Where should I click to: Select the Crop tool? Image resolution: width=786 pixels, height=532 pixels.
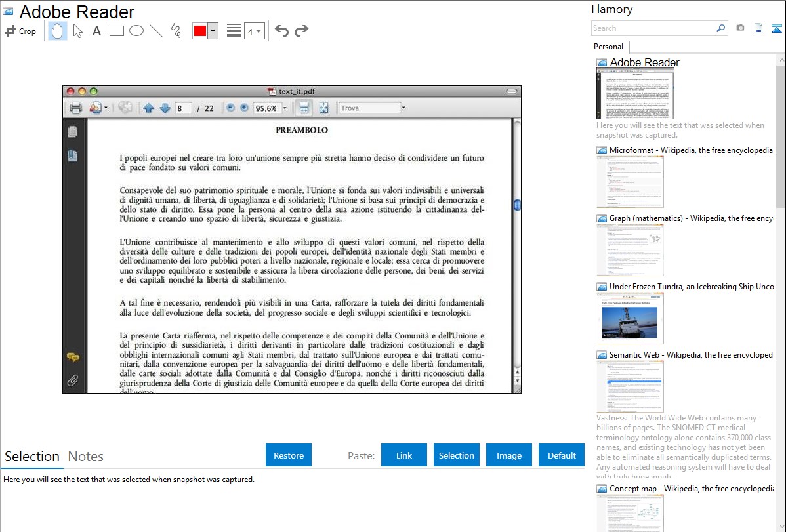coord(20,31)
